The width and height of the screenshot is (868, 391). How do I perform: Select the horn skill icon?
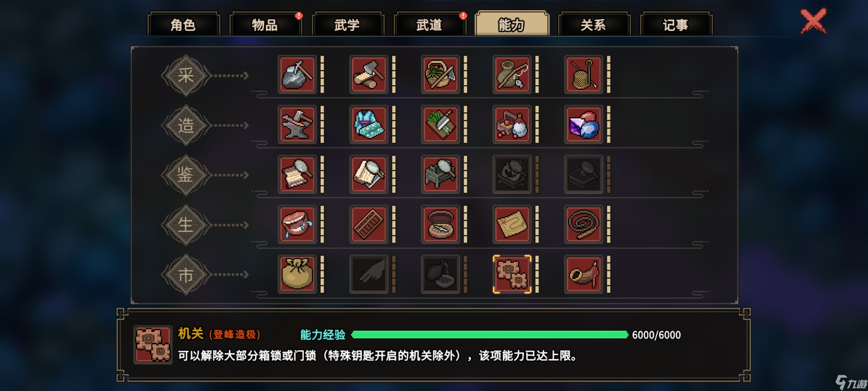click(583, 274)
